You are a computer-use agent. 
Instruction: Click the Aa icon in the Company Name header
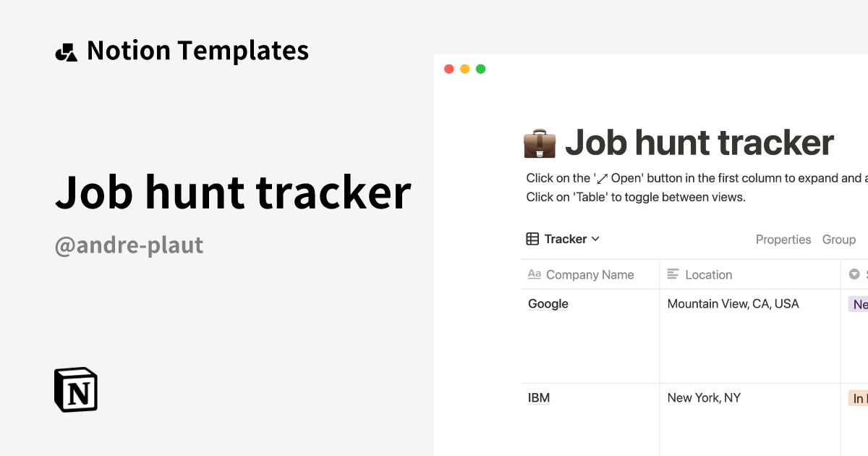[x=535, y=274]
